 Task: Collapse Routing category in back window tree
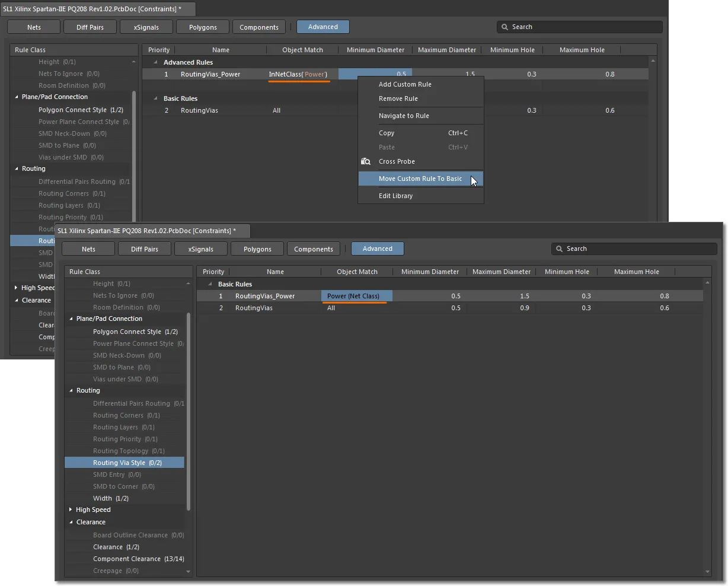click(17, 168)
